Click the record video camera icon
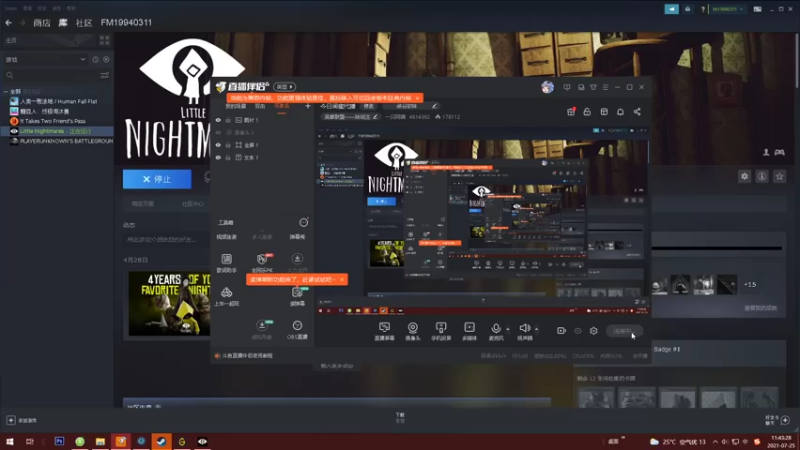 click(x=561, y=331)
